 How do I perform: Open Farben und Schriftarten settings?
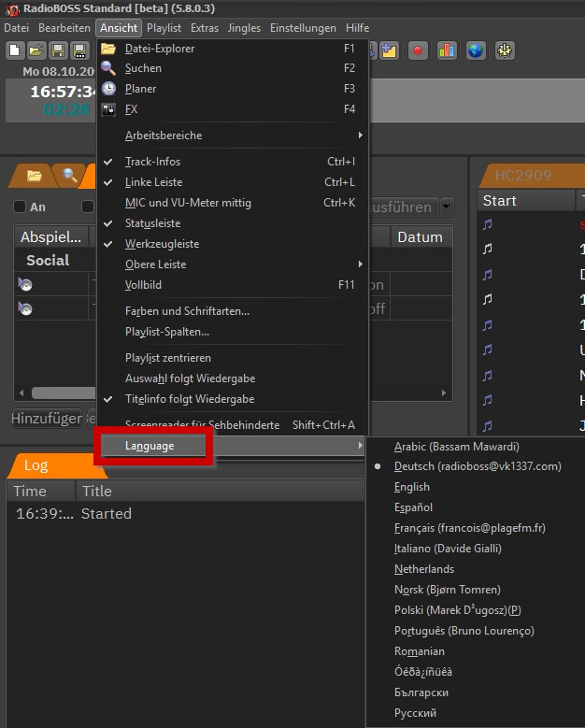tap(233, 311)
